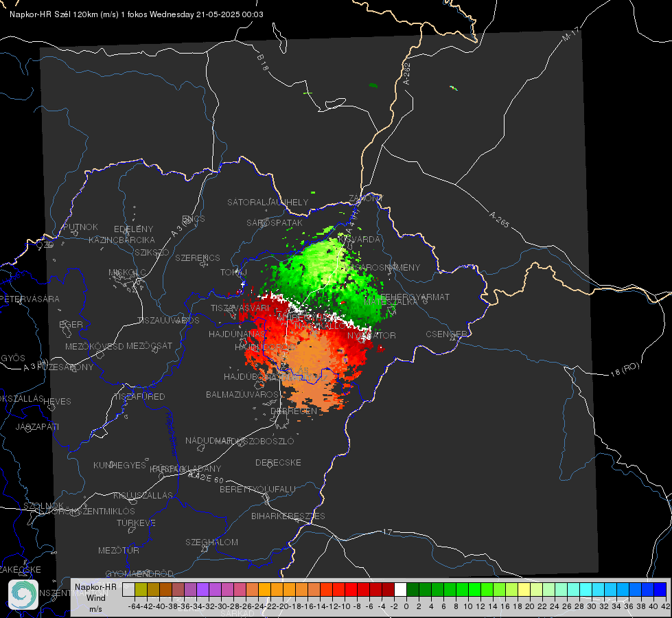Click the 'PÉTERVÁSÁRA' city label

click(30, 299)
